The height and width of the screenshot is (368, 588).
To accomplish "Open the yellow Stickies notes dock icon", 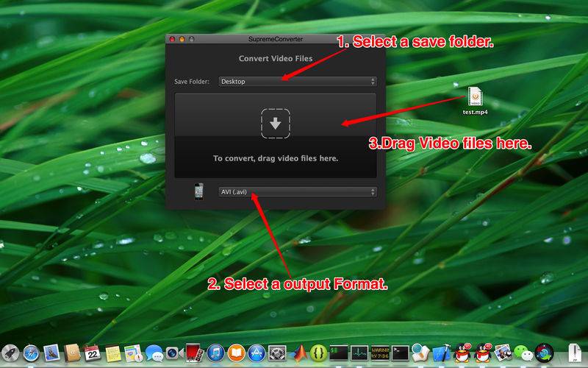I will click(112, 353).
